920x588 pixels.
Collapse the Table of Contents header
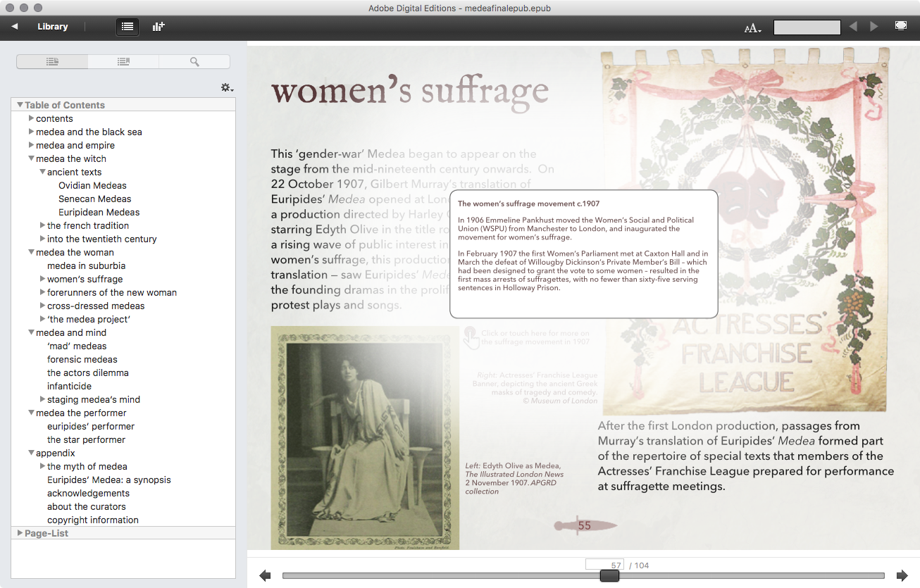click(20, 105)
